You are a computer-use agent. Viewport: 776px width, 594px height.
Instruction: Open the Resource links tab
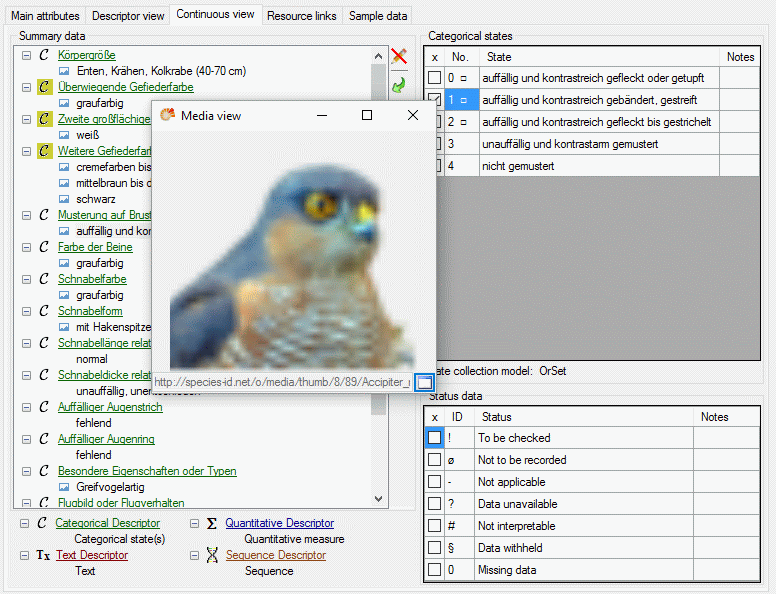[x=302, y=16]
